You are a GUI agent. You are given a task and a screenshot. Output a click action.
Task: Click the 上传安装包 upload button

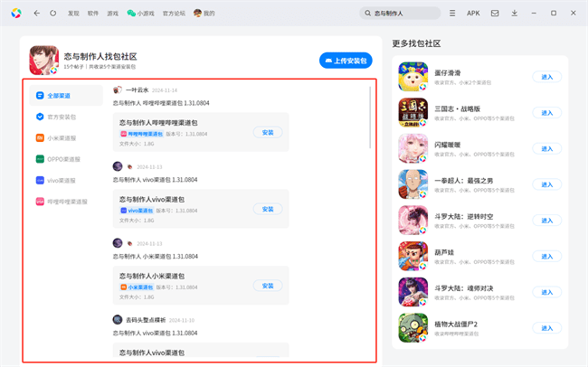(346, 61)
